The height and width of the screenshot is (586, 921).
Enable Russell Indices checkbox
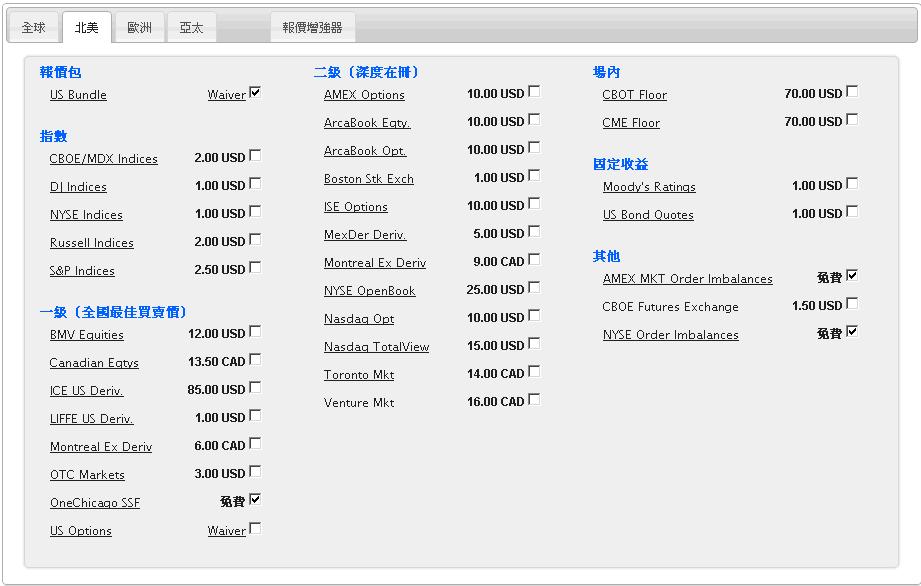click(255, 240)
